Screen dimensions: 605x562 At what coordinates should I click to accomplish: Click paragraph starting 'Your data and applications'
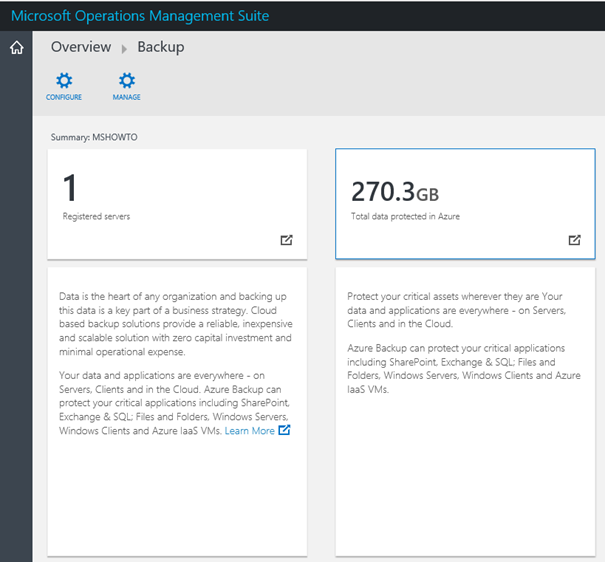point(174,403)
